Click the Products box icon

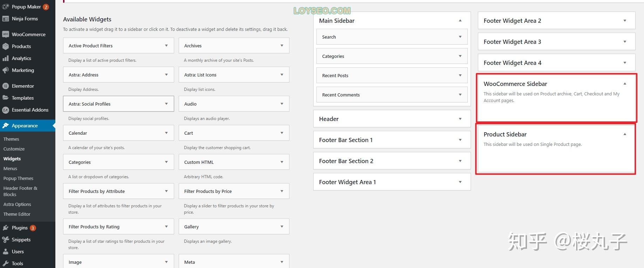[5, 46]
